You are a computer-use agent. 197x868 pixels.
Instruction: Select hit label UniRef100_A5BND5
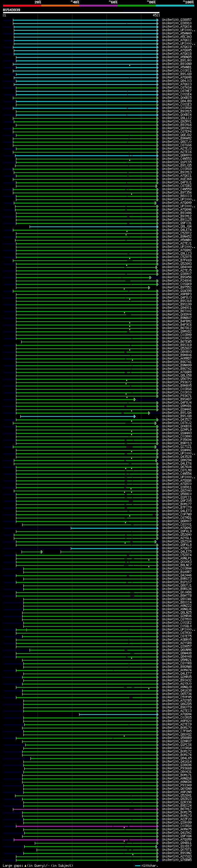(177, 57)
